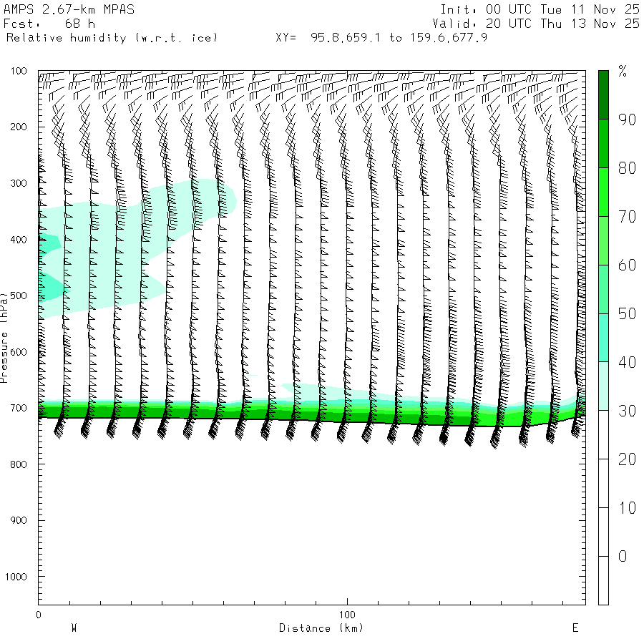Click the colorbar label 80

627,168
